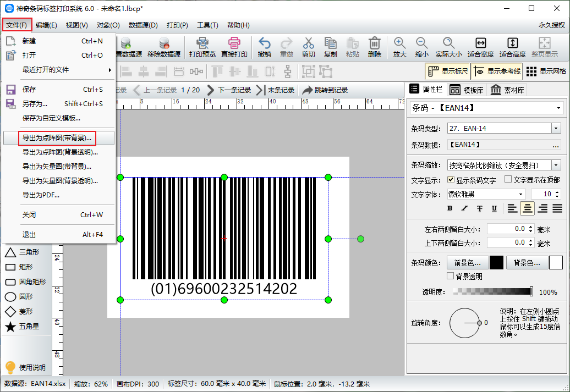This screenshot has width=570, height=392.
Task: Click the black foreground color swatch
Action: pos(496,263)
